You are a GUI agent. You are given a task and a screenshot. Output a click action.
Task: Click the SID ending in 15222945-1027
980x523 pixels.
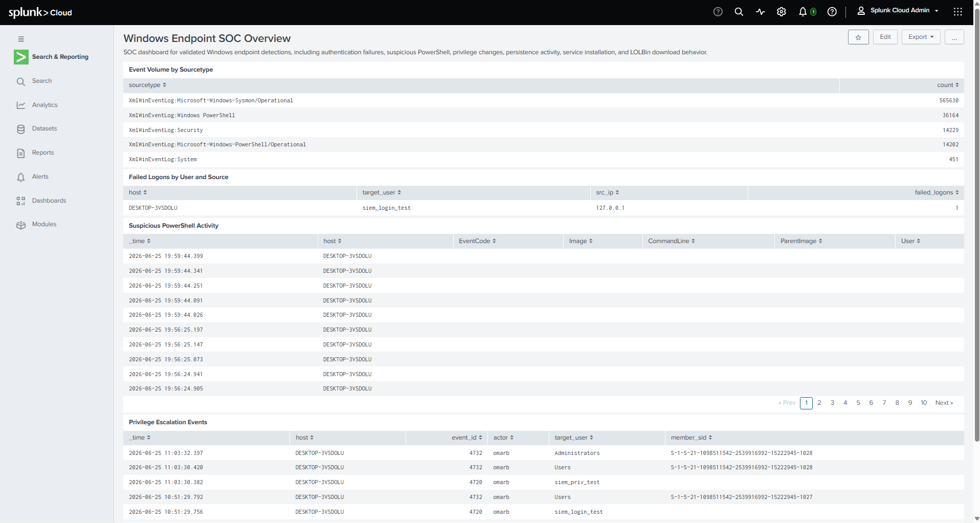click(x=742, y=497)
